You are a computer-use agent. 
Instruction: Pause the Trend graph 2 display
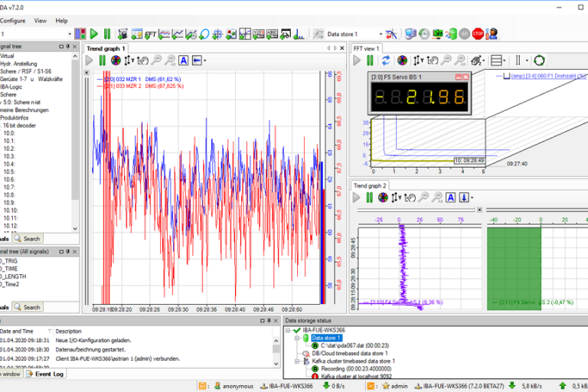(x=369, y=198)
